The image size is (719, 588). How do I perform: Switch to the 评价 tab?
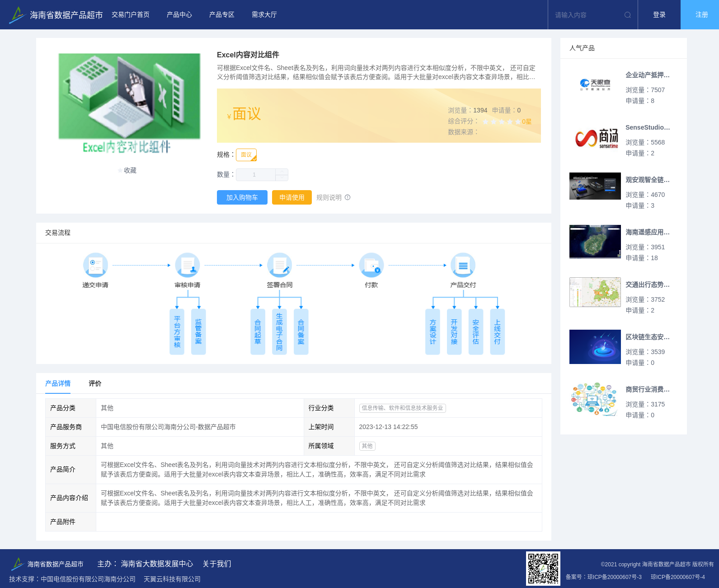[95, 383]
